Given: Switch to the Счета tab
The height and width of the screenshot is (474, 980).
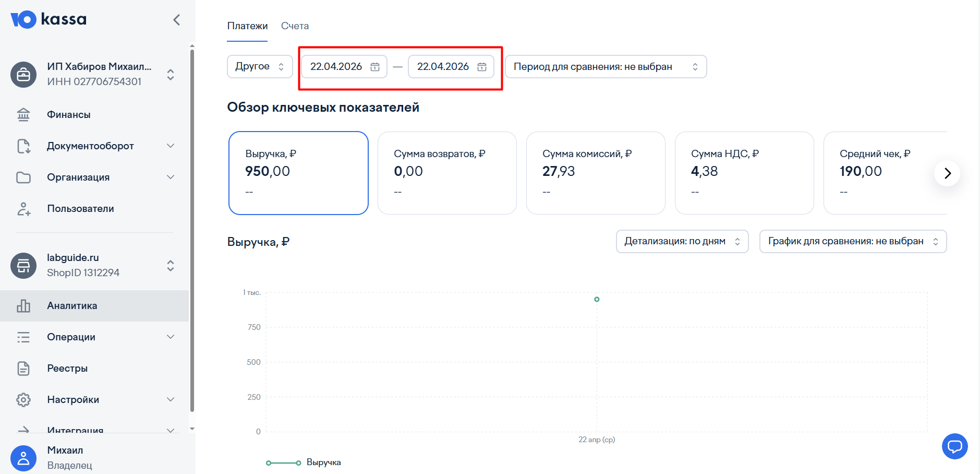Looking at the screenshot, I should 295,26.
